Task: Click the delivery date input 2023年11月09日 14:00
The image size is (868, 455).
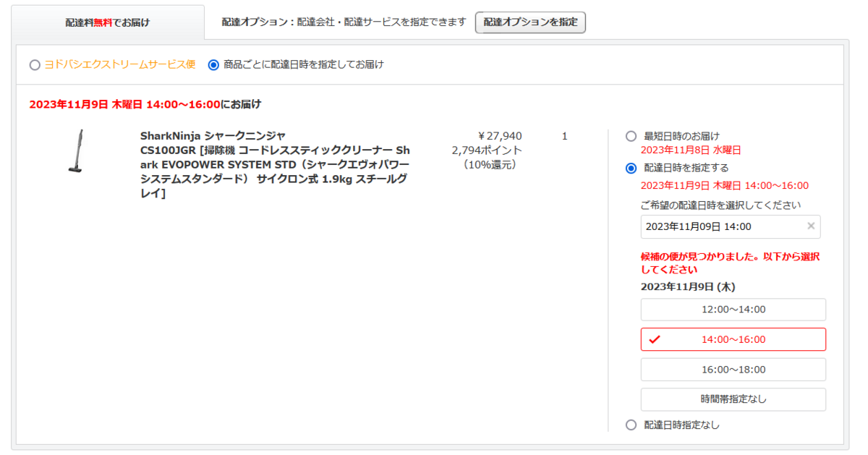Action: 731,226
